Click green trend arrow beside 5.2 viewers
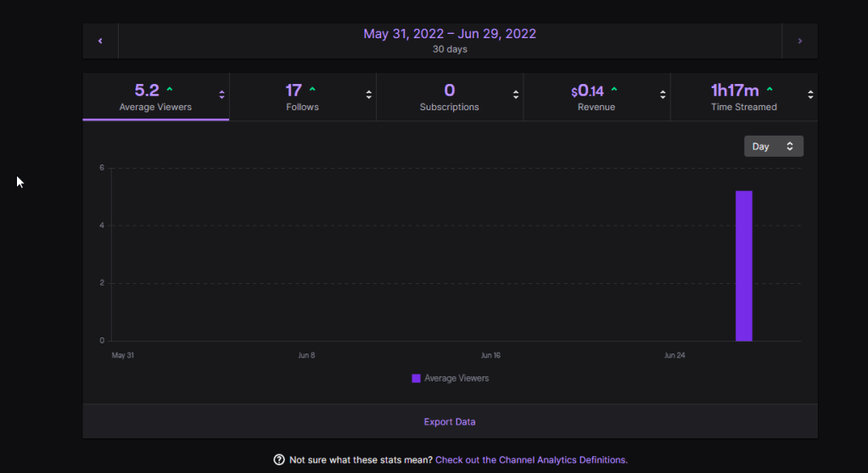 170,89
